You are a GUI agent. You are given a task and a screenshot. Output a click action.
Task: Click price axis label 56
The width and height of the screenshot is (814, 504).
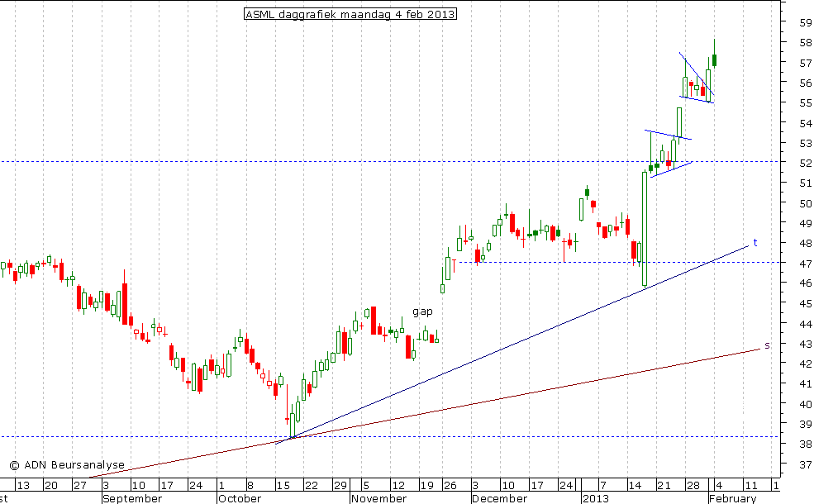[x=806, y=83]
